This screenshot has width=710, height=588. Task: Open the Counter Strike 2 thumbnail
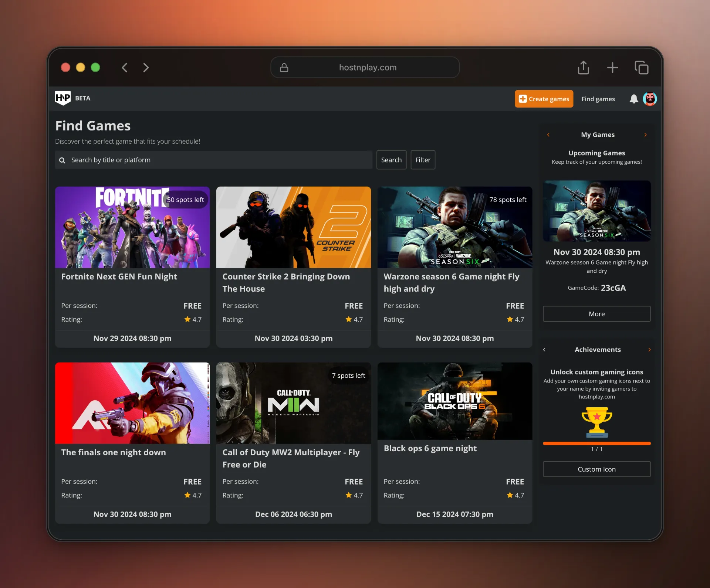point(294,227)
